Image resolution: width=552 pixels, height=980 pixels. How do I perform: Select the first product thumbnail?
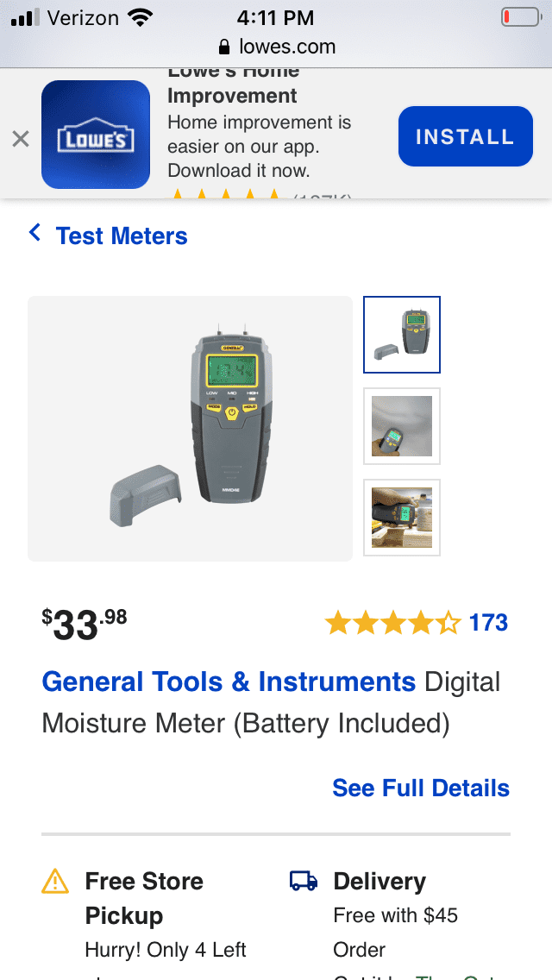coord(402,335)
